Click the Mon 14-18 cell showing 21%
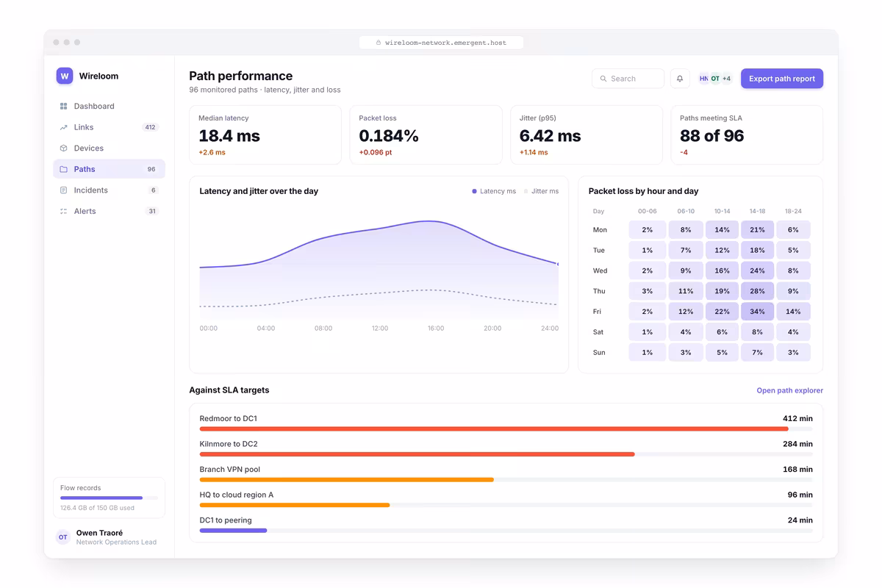The image size is (882, 588). (757, 230)
